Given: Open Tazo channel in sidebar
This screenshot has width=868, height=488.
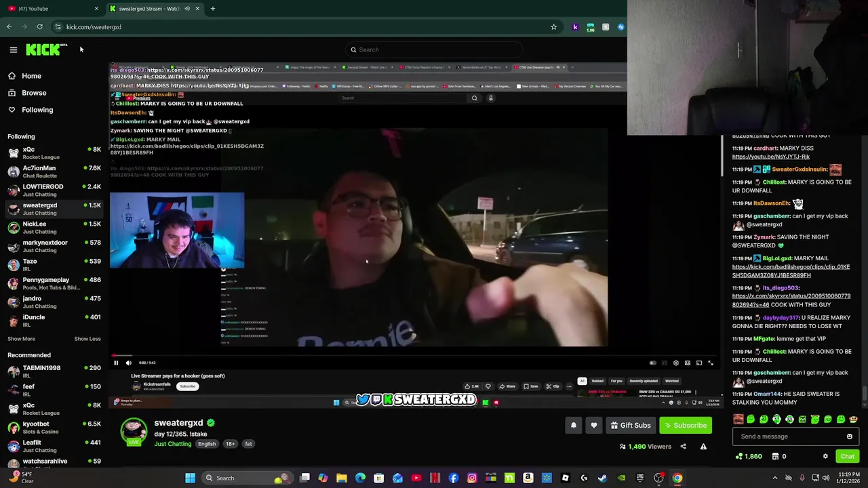Looking at the screenshot, I should click(x=54, y=265).
